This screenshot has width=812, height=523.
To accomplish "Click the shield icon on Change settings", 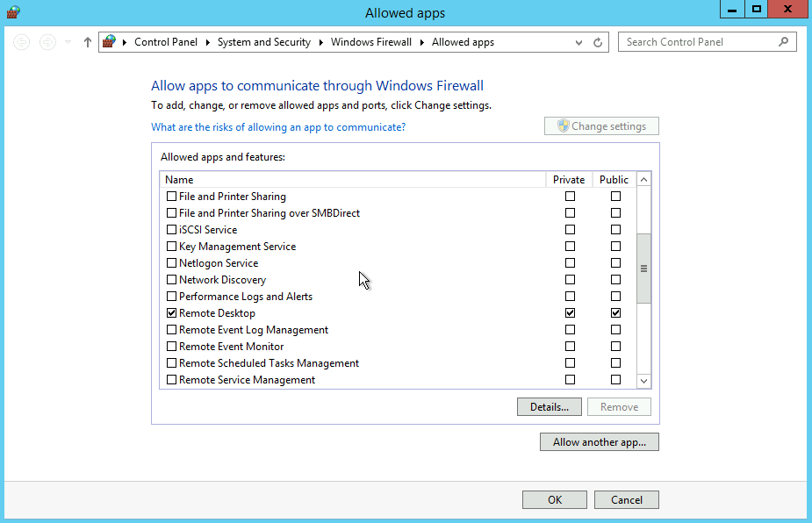I will click(563, 125).
